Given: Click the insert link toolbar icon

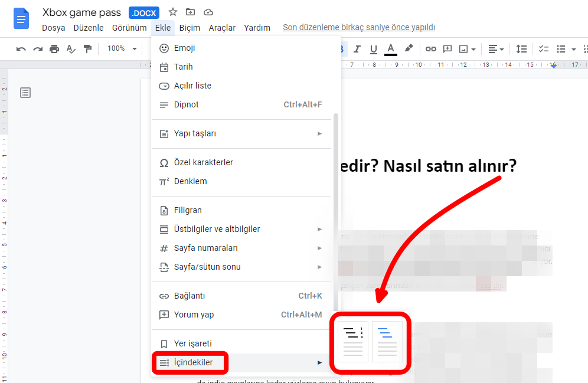Looking at the screenshot, I should point(431,49).
